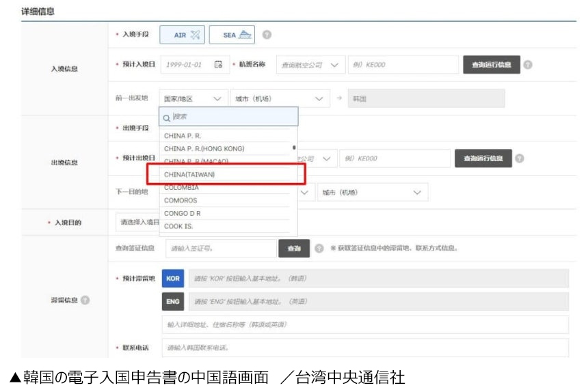588x392 pixels.
Task: Open the airline company dropdown for entry
Action: (x=310, y=65)
